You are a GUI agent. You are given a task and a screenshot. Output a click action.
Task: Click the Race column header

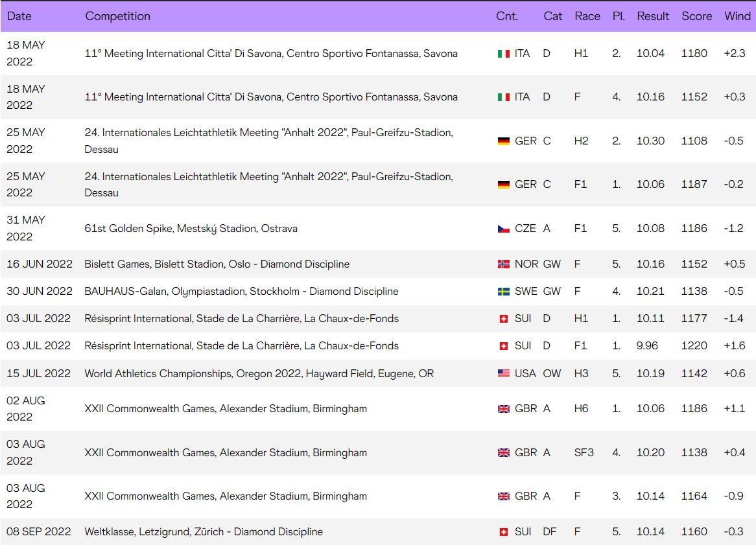(x=587, y=16)
